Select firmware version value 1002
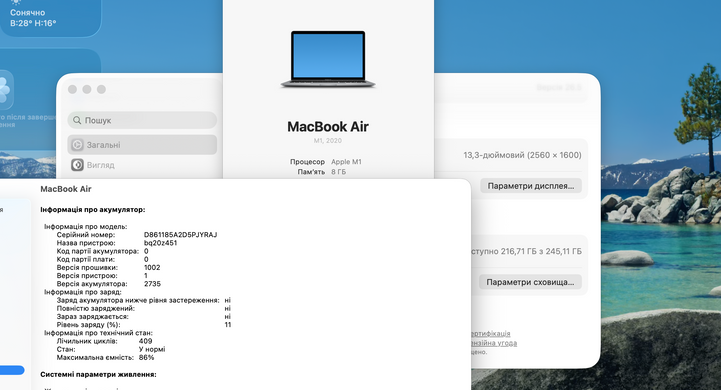The width and height of the screenshot is (721, 390). point(152,267)
